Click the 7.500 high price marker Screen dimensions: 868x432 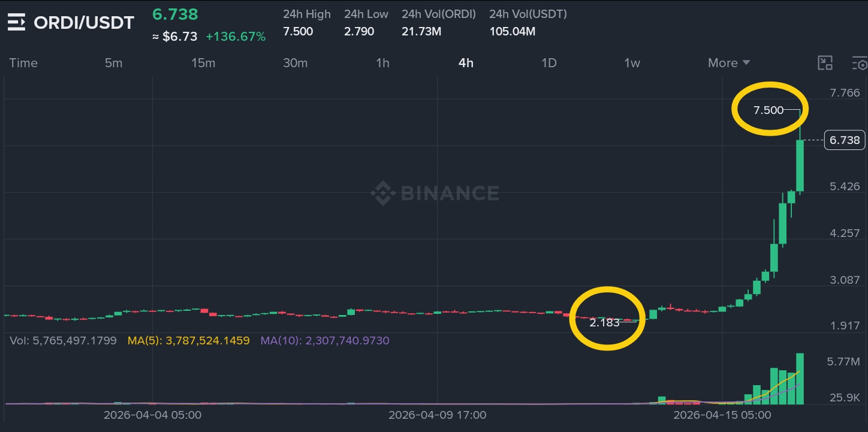point(768,110)
